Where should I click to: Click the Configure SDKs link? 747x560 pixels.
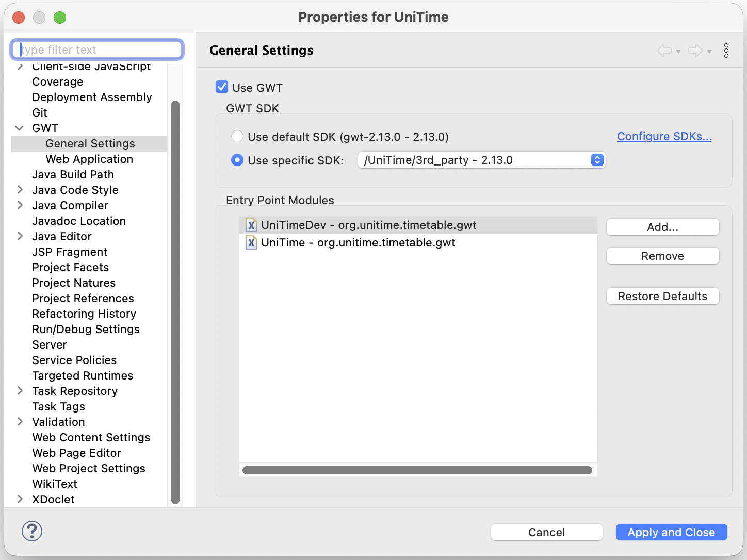[x=664, y=136]
